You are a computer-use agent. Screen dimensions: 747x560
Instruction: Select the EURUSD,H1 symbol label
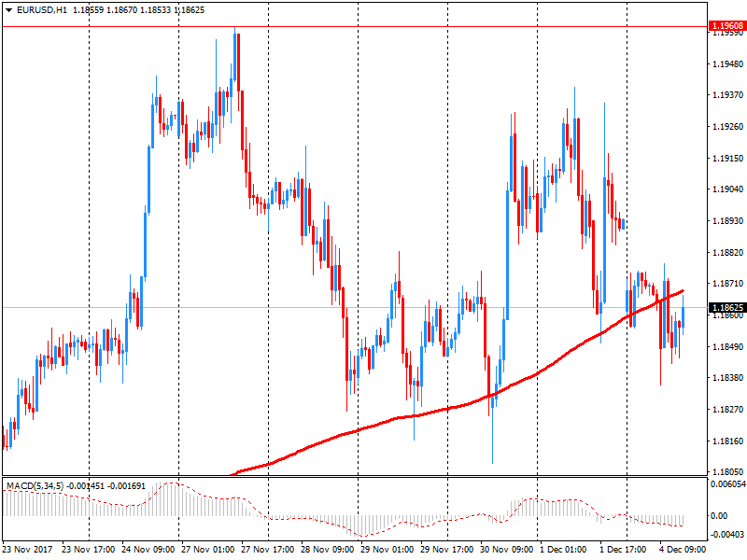click(41, 9)
